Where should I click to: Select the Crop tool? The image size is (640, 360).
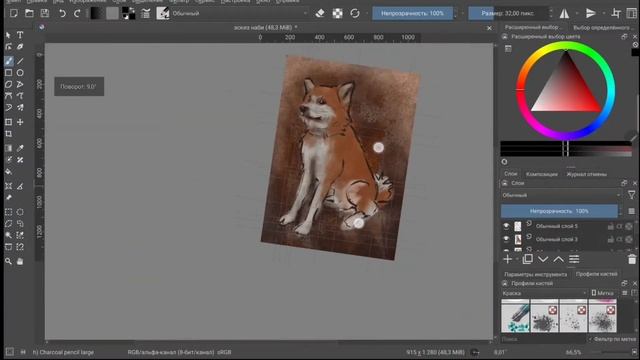click(8, 134)
